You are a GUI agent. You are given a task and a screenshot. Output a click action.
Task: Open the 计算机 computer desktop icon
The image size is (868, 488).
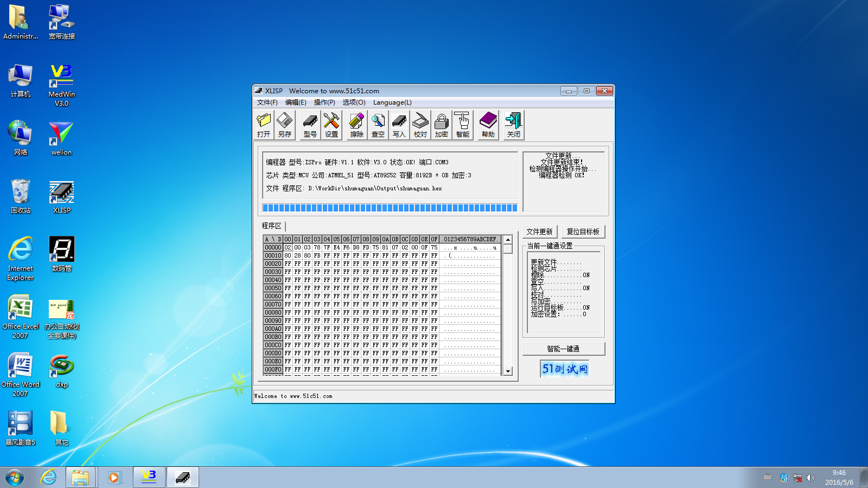point(20,81)
